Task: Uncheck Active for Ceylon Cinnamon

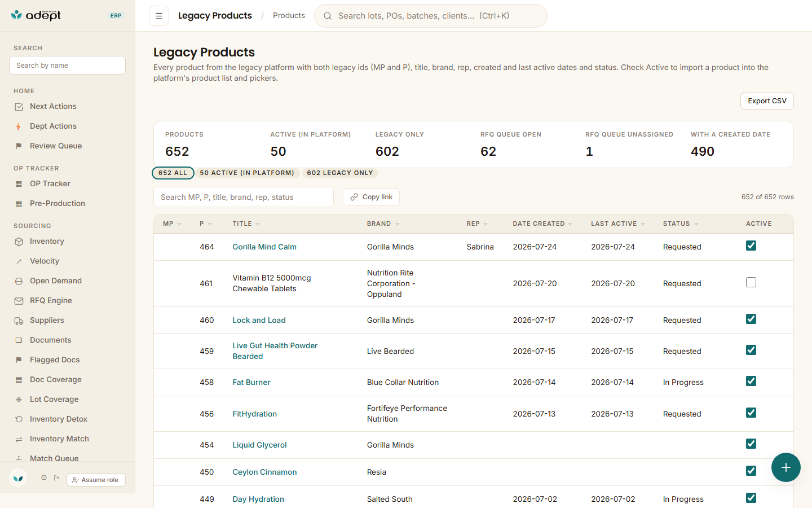Action: tap(751, 471)
